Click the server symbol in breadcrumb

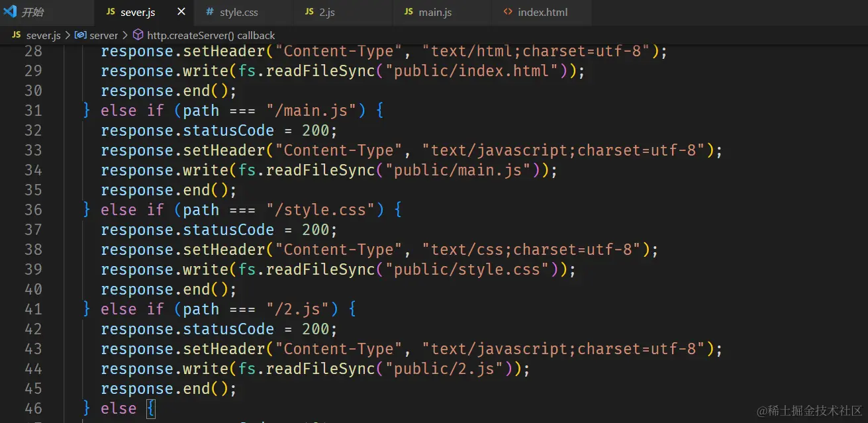(x=103, y=35)
